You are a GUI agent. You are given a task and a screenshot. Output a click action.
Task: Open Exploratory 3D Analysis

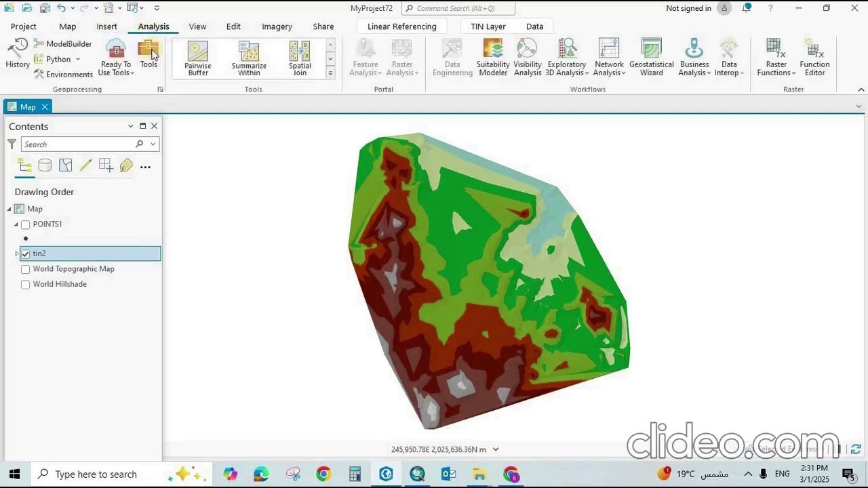567,57
